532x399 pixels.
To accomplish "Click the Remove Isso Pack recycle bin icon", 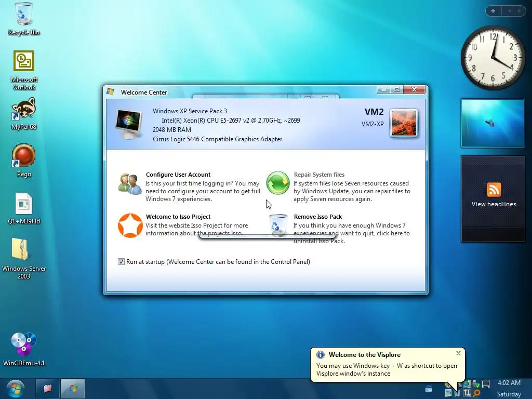I will click(278, 224).
